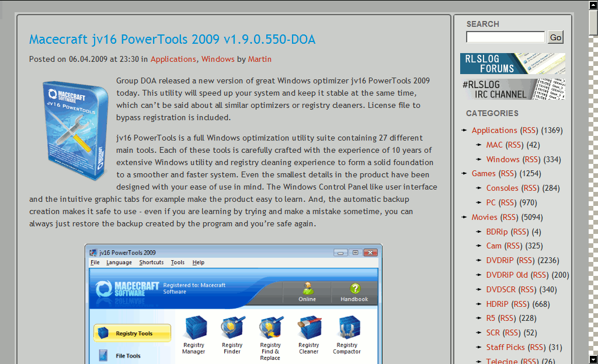Screen dimensions: 598x364
Task: Click inside the search text field
Action: (505, 37)
